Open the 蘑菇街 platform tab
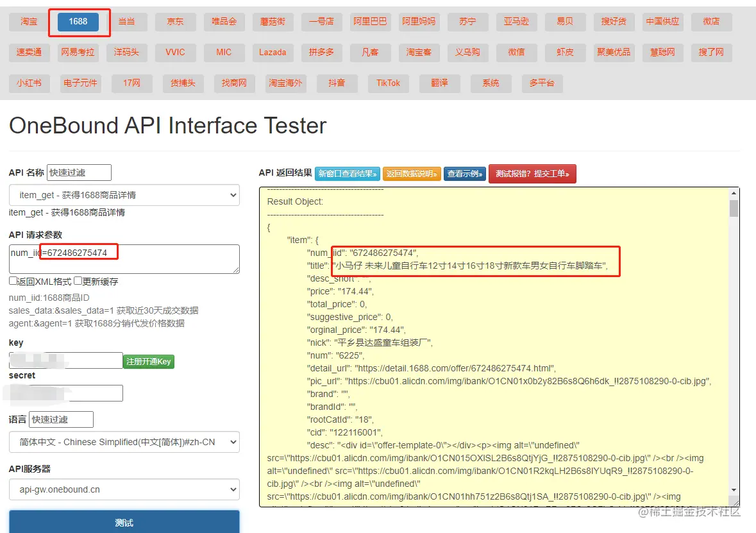This screenshot has height=533, width=756. (273, 22)
